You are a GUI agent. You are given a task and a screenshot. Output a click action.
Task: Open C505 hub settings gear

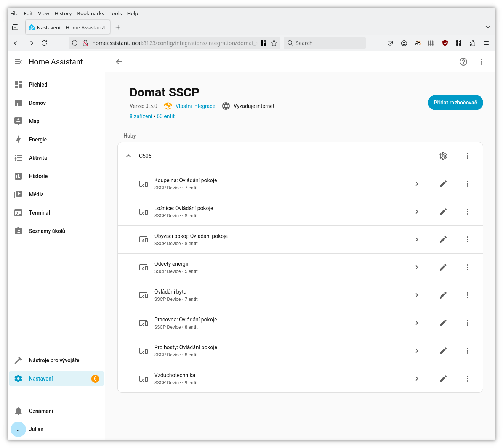click(443, 156)
